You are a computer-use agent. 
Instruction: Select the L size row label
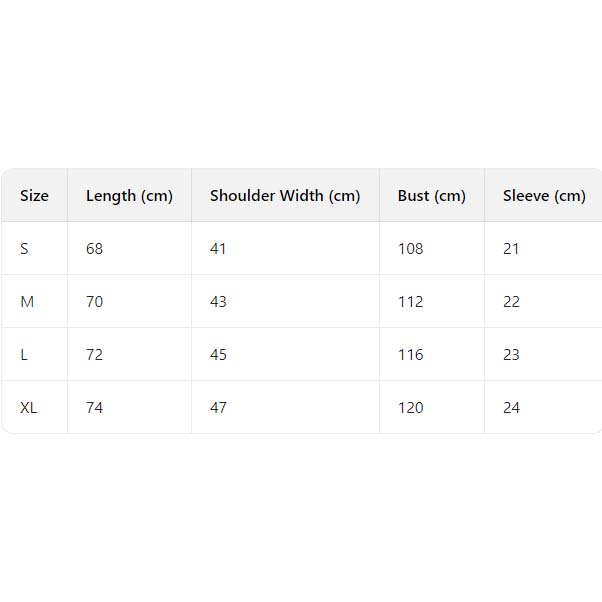[24, 355]
